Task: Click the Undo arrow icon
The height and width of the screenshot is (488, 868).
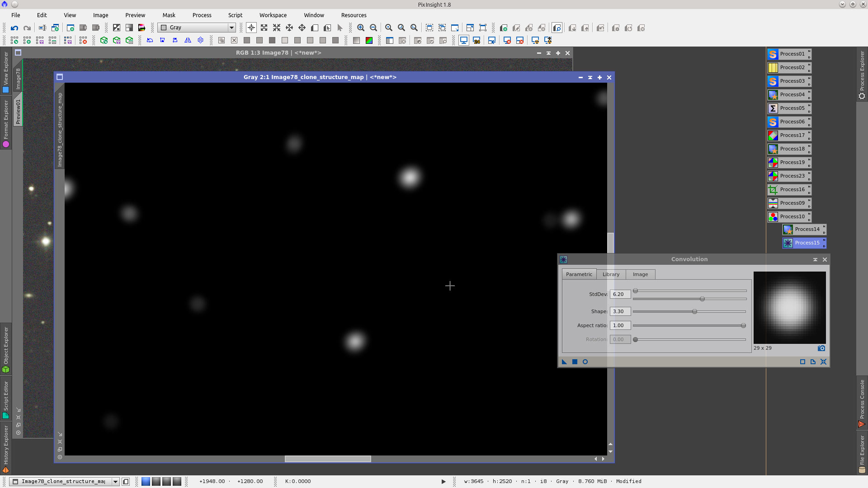Action: click(14, 28)
